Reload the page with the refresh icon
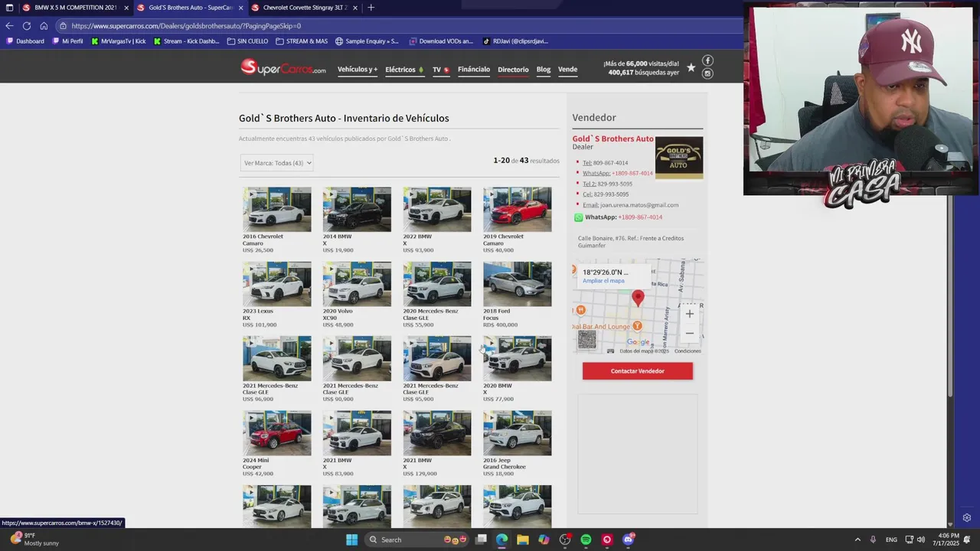 [x=27, y=25]
